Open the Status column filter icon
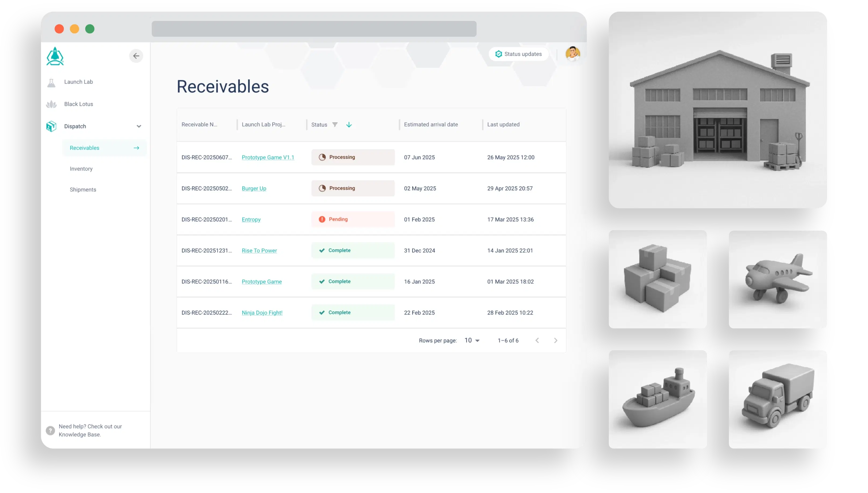Viewport: 868px width, 493px height. click(x=335, y=125)
